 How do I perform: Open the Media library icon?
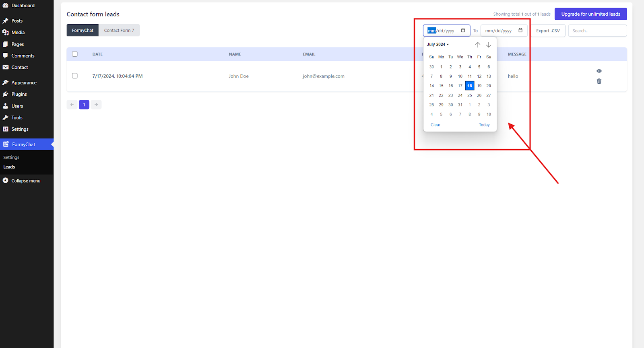coord(6,33)
